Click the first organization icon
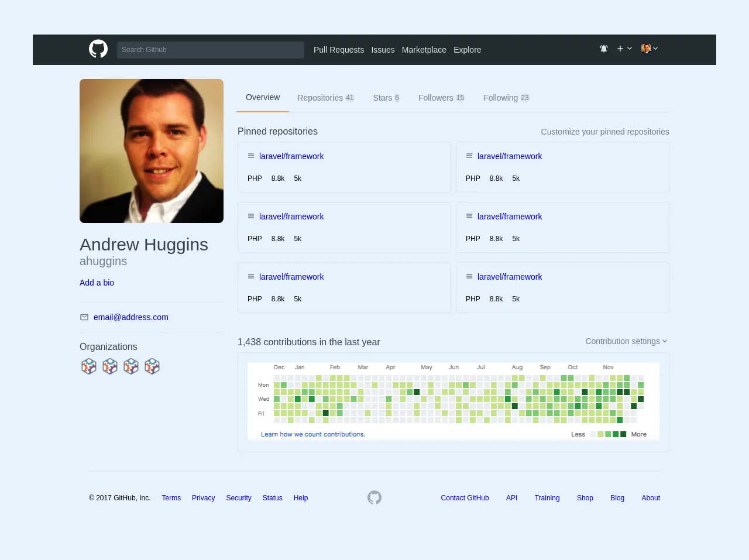The width and height of the screenshot is (749, 560). coord(89,366)
